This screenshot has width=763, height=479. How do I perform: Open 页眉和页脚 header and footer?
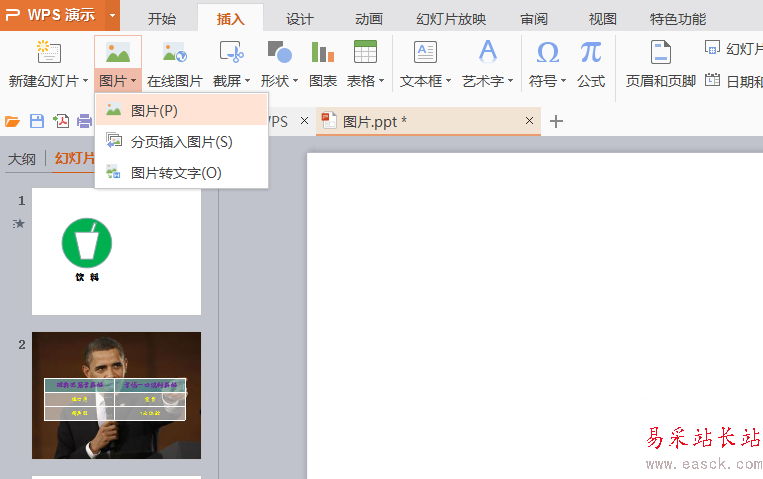[x=660, y=64]
